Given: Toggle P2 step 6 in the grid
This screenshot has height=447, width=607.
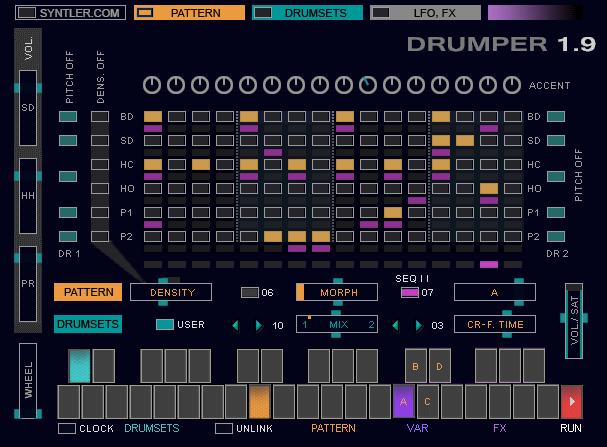Looking at the screenshot, I should click(x=273, y=236).
